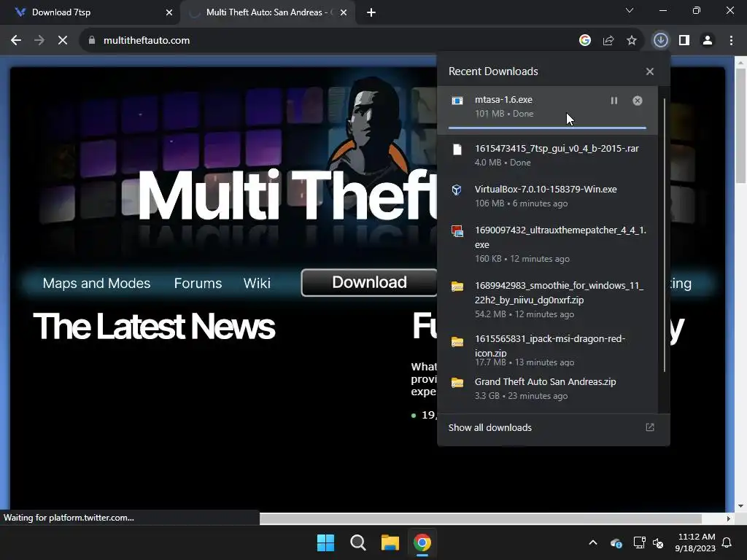Click the smoothie zip folder icon
Viewport: 747px width, 560px height.
click(x=457, y=287)
